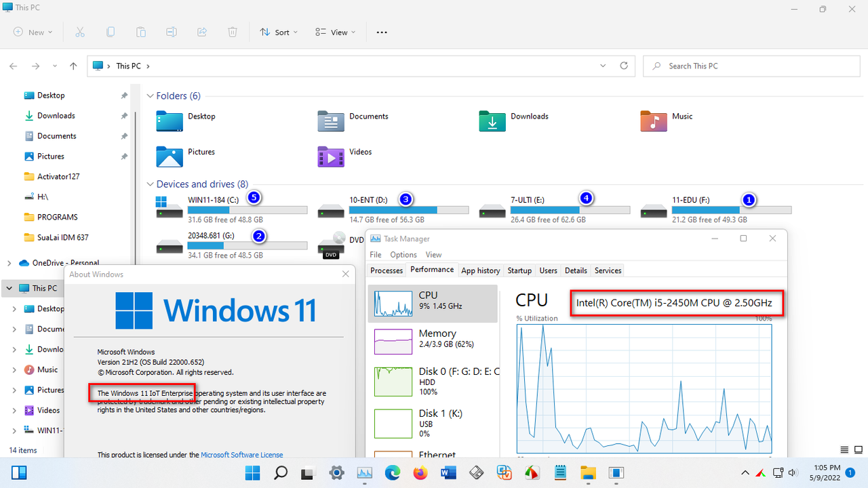This screenshot has height=488, width=868.
Task: Switch to the App history tab
Action: coord(480,270)
